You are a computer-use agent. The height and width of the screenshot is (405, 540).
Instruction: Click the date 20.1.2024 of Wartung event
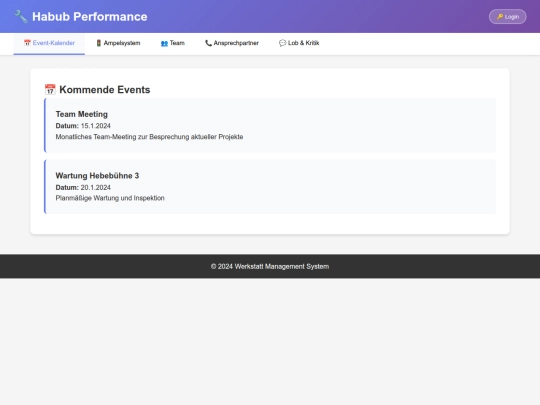click(96, 187)
